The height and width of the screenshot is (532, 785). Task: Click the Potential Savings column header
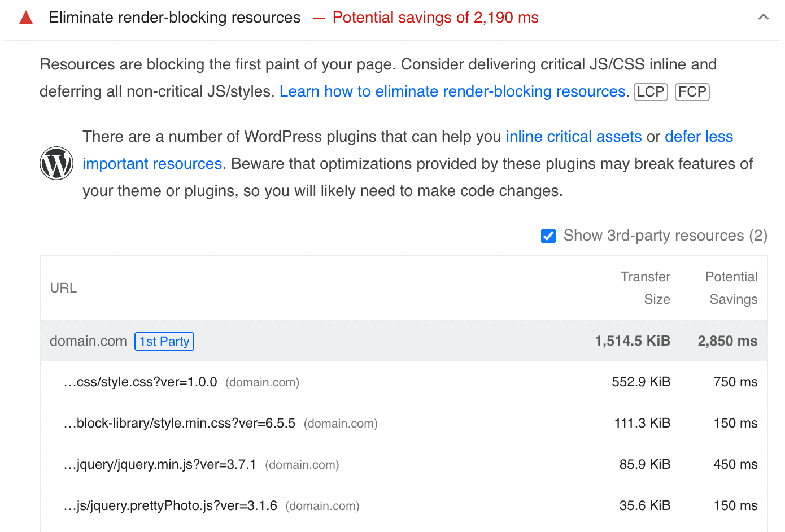point(732,288)
